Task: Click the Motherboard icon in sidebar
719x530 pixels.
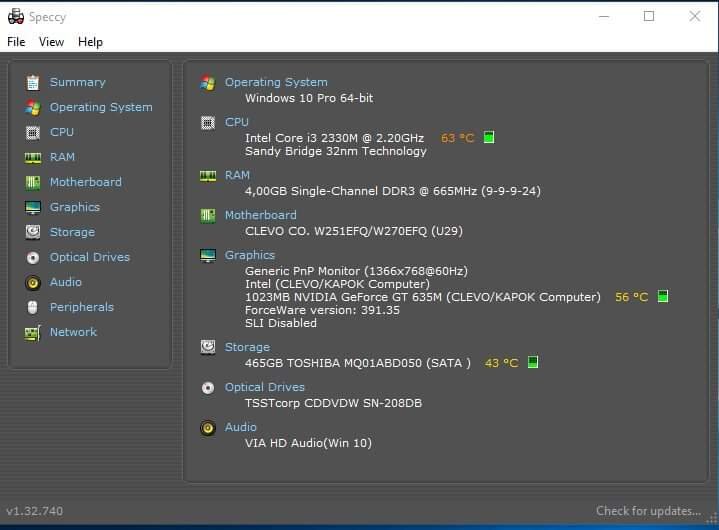Action: coord(33,182)
